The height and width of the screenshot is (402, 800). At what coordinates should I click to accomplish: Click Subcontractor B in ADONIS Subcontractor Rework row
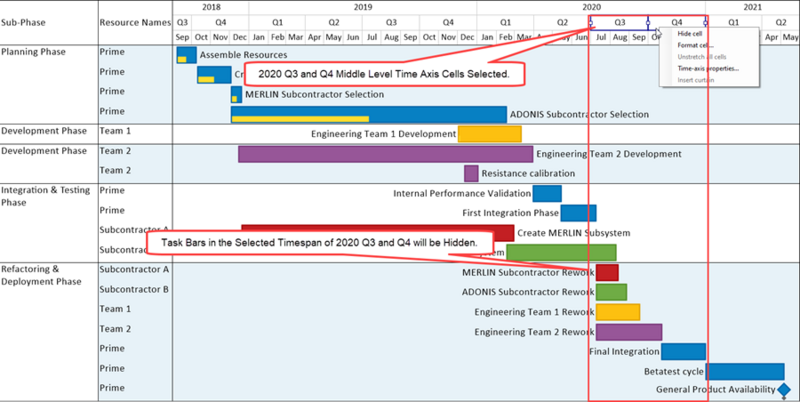tap(134, 289)
